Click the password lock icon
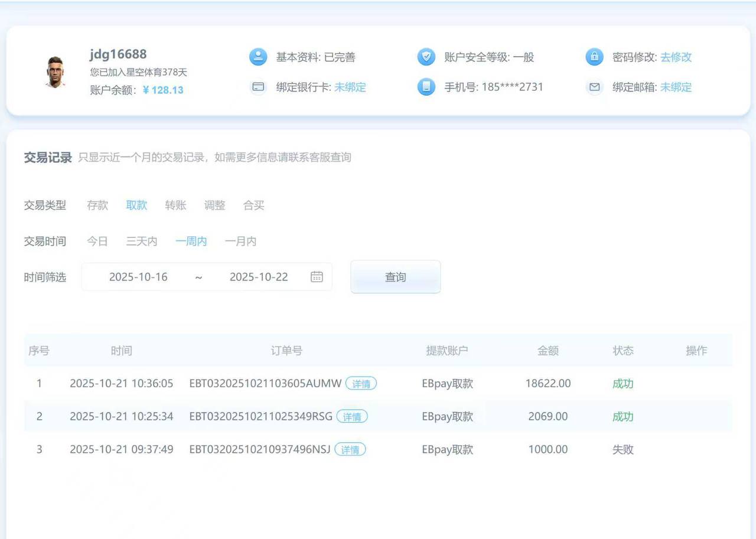This screenshot has width=756, height=539. [594, 57]
